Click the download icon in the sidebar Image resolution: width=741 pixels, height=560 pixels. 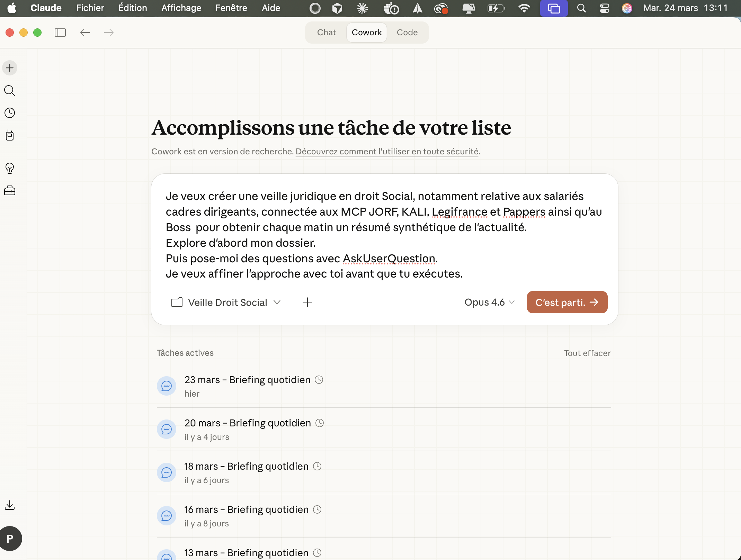pyautogui.click(x=10, y=505)
